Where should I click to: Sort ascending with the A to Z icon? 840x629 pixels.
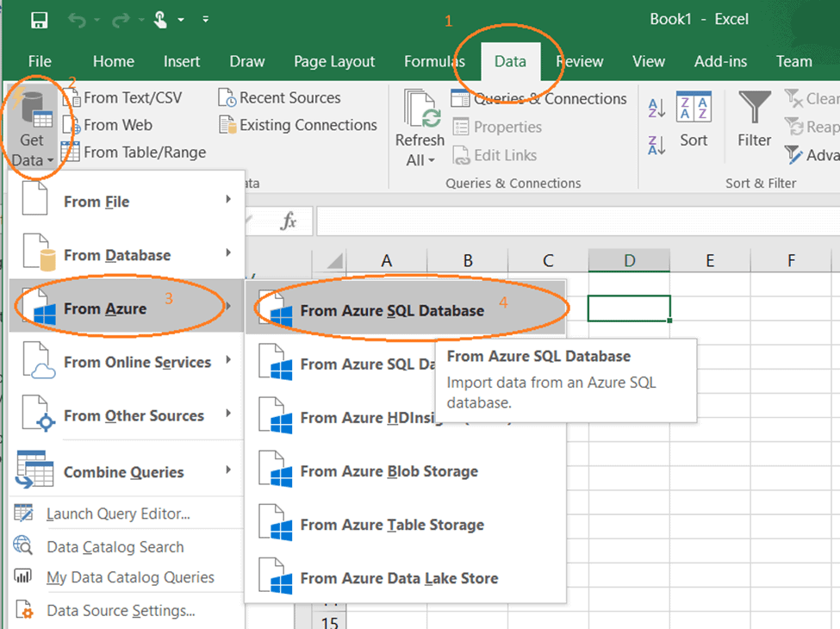(656, 108)
